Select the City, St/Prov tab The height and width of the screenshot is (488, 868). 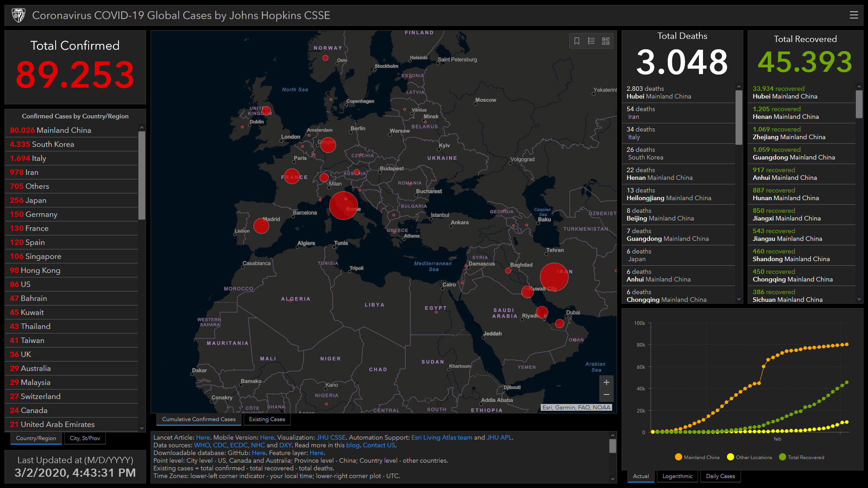coord(85,438)
